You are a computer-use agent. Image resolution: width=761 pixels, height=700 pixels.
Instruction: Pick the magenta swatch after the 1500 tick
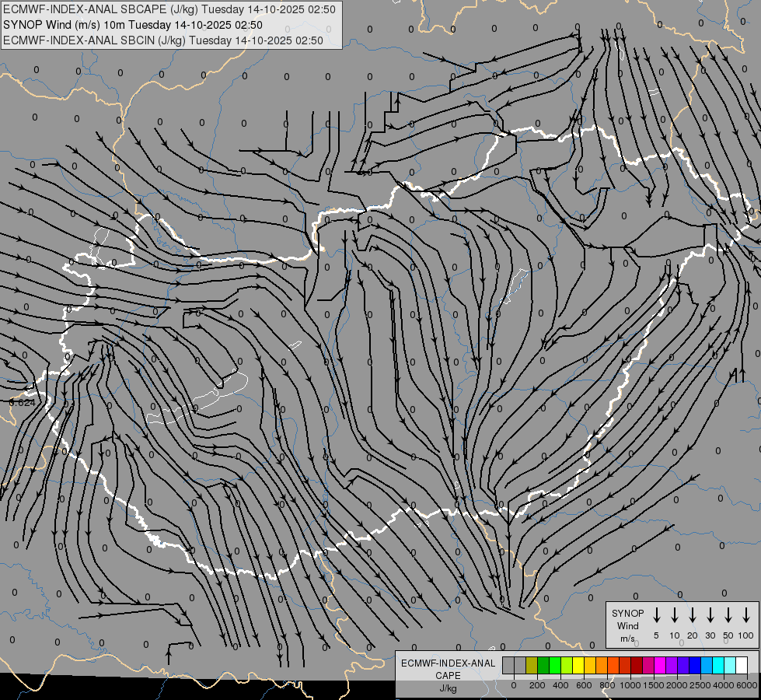[660, 665]
